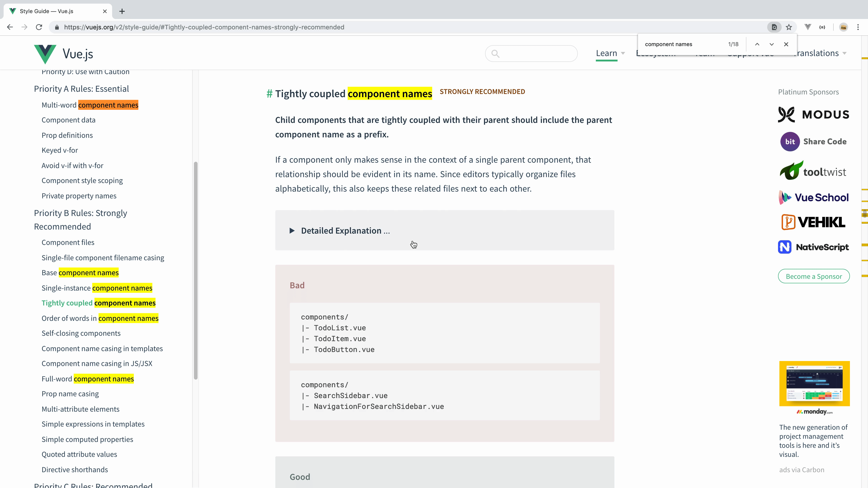This screenshot has height=488, width=868.
Task: Open the Chrome three-dot menu
Action: (x=858, y=27)
